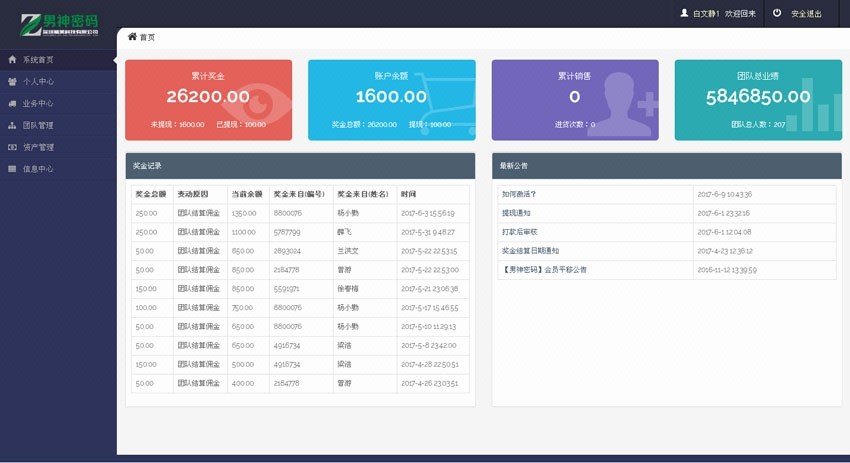Open the 【男神密码】会员平移公告 announcement
850x463 pixels.
[544, 269]
